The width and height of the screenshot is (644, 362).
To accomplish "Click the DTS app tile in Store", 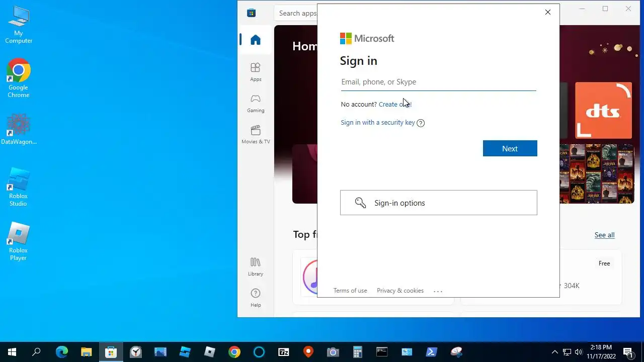I will pyautogui.click(x=603, y=110).
